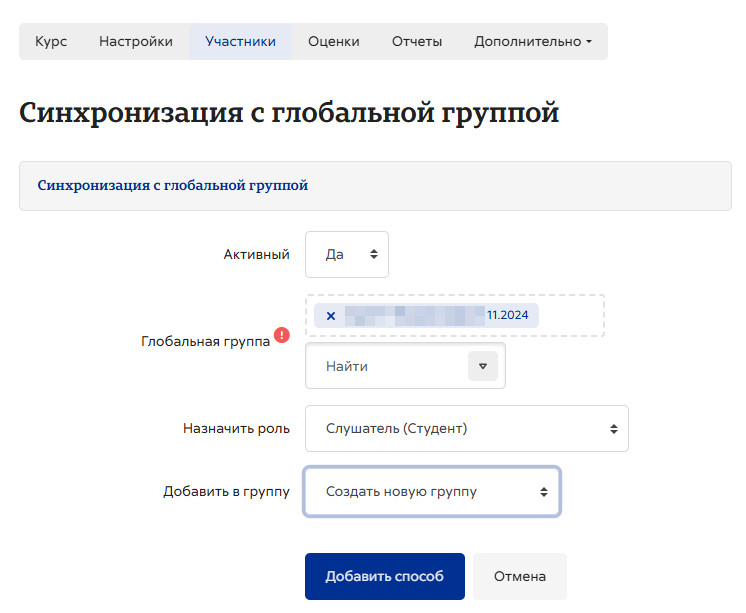The width and height of the screenshot is (746, 613).
Task: Open the Добавить в группу dropdown
Action: coord(432,492)
